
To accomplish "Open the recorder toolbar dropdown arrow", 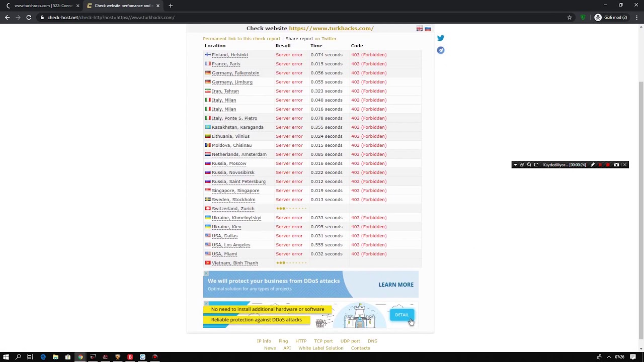I will click(x=515, y=165).
